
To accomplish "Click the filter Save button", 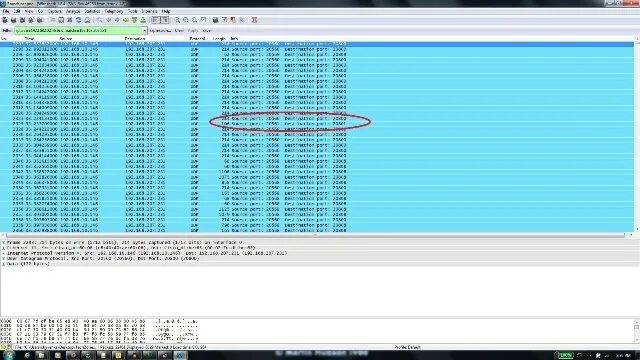I will (207, 31).
